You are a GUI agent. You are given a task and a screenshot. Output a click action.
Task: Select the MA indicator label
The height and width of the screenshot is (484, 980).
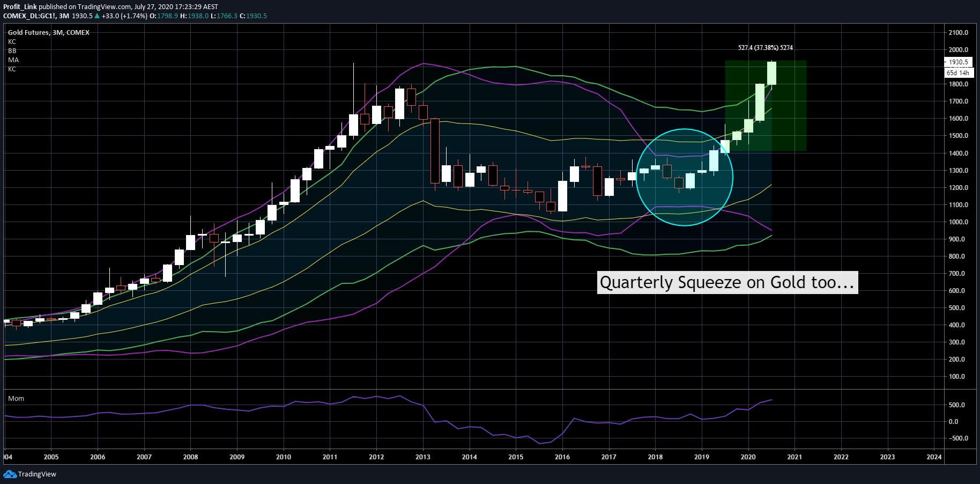click(13, 60)
